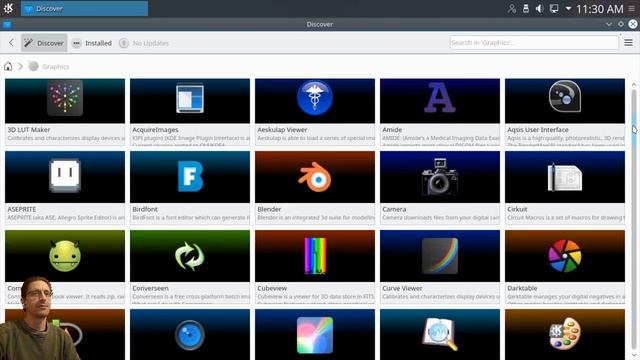The width and height of the screenshot is (640, 360).
Task: Expand hidden system tray icons arrow
Action: point(568,8)
